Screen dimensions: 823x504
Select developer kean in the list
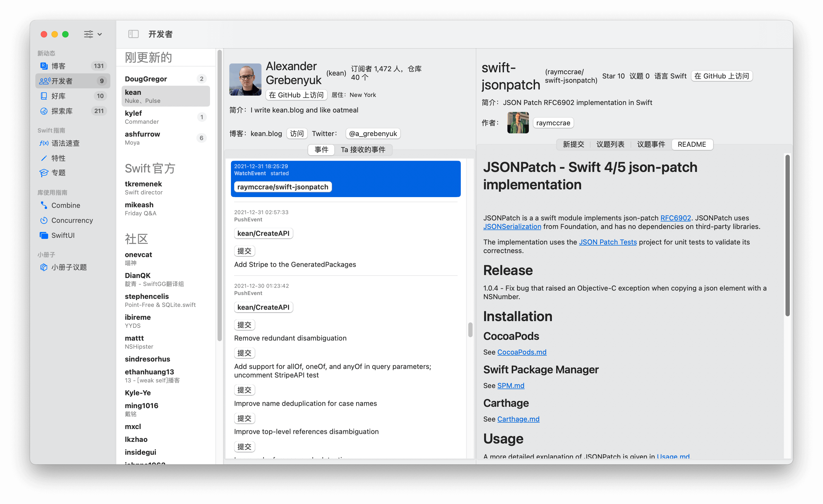tap(166, 96)
